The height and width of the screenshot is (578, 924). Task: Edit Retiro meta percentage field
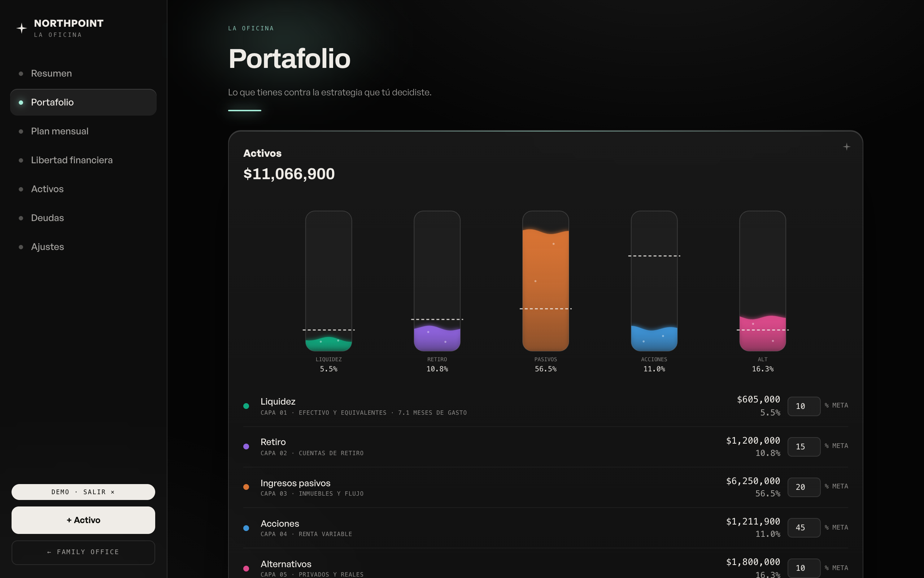click(804, 447)
